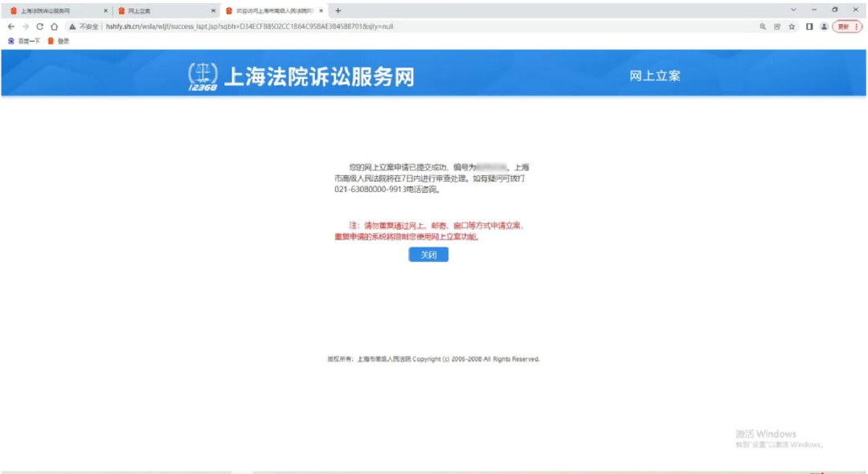Restore down the browser window
This screenshot has width=868, height=474.
835,10
